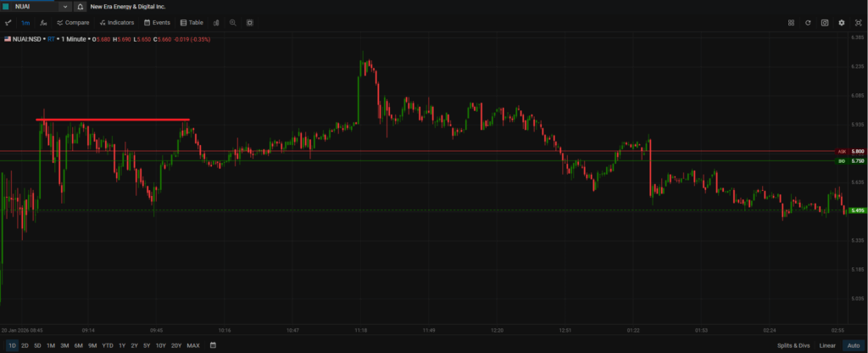
Task: Click the magnifier zoom icon
Action: coord(232,23)
